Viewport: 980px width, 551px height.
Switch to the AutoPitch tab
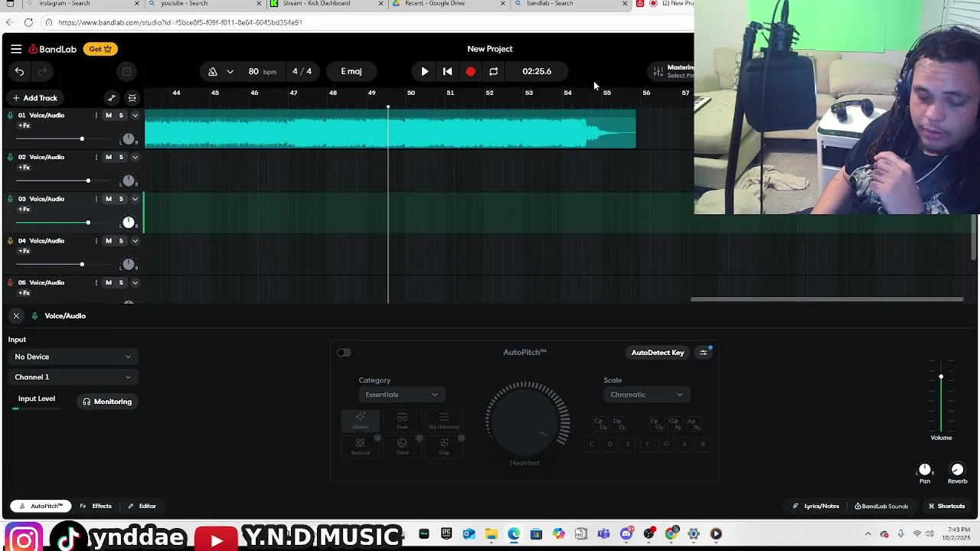coord(41,506)
